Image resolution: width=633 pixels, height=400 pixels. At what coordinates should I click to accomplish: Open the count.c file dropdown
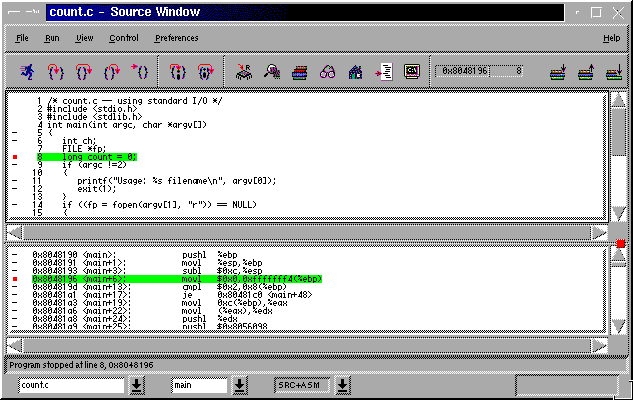(x=136, y=385)
